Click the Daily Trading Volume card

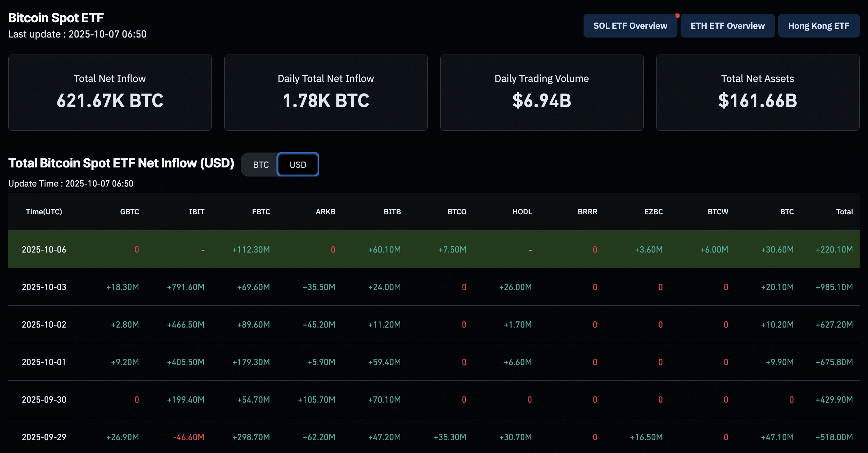pyautogui.click(x=542, y=92)
